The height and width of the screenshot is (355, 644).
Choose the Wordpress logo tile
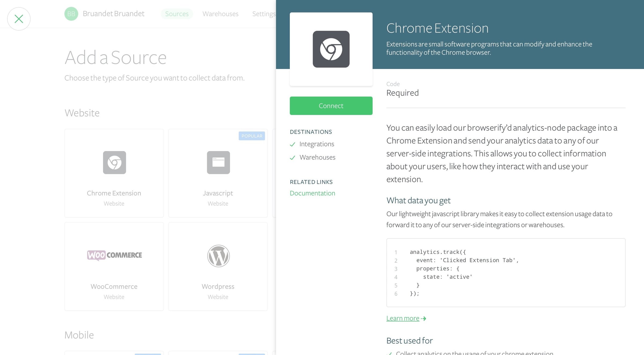(218, 256)
